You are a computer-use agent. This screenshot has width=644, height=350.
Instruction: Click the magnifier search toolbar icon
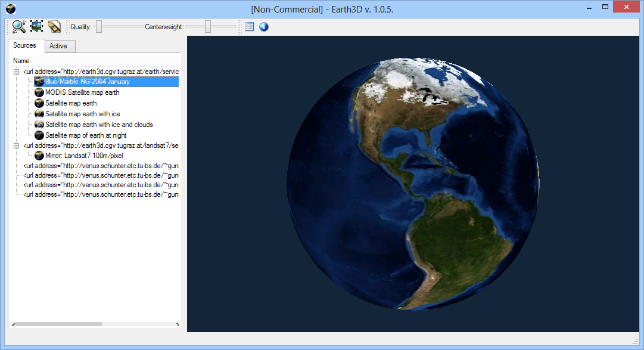pos(18,27)
